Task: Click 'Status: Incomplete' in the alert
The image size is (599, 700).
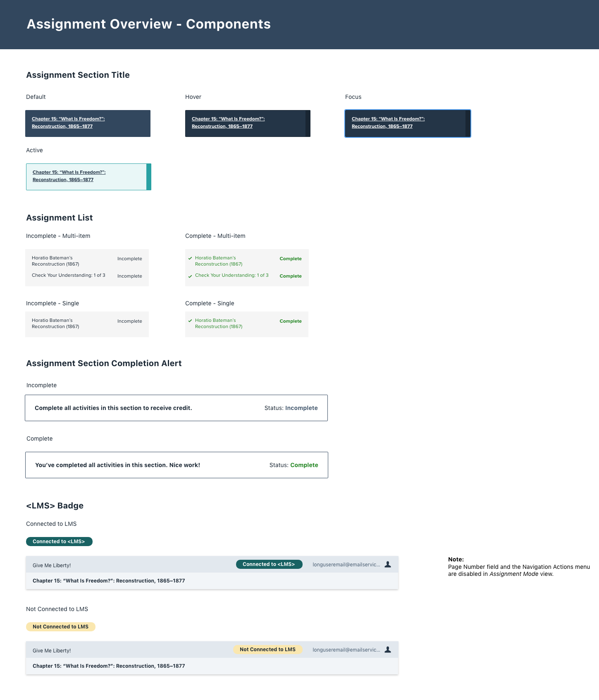Action: (291, 408)
